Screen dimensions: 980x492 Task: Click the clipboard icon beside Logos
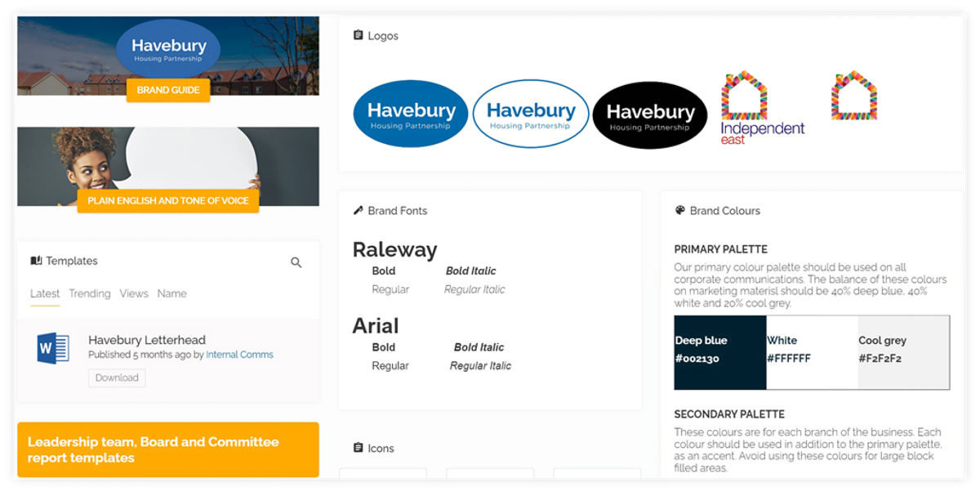(x=357, y=35)
